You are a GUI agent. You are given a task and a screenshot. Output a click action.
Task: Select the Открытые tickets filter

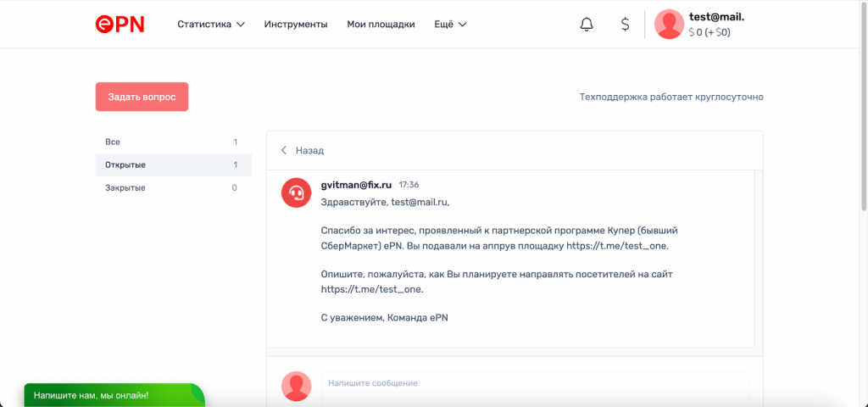(x=173, y=164)
